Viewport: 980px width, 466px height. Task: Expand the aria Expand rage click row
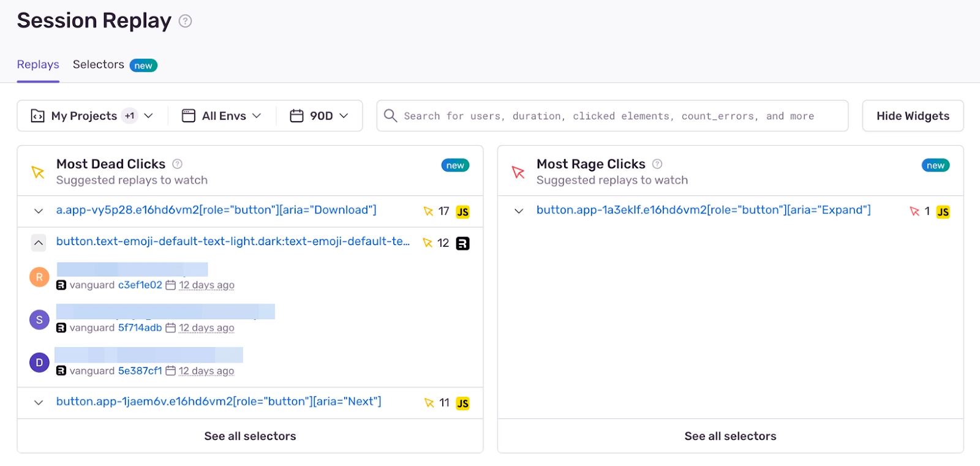coord(519,211)
